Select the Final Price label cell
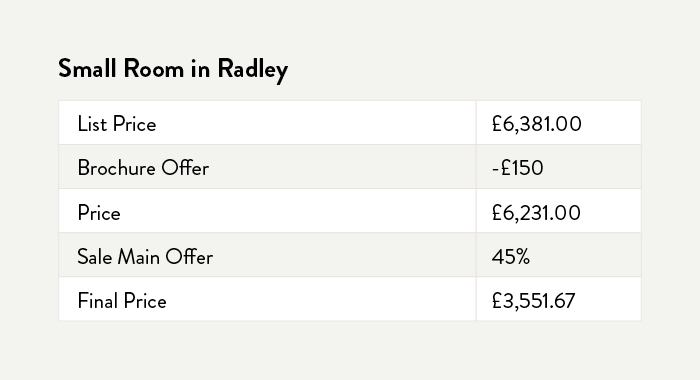The width and height of the screenshot is (700, 380). pos(267,299)
